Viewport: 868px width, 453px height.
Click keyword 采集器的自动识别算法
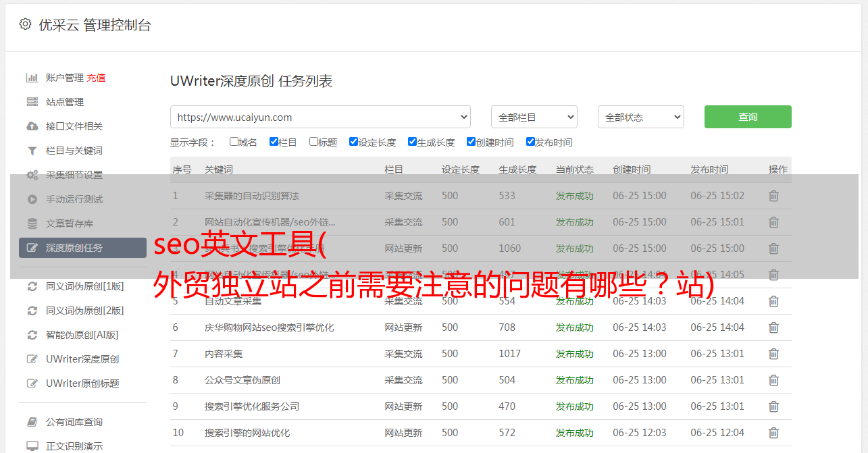click(252, 196)
